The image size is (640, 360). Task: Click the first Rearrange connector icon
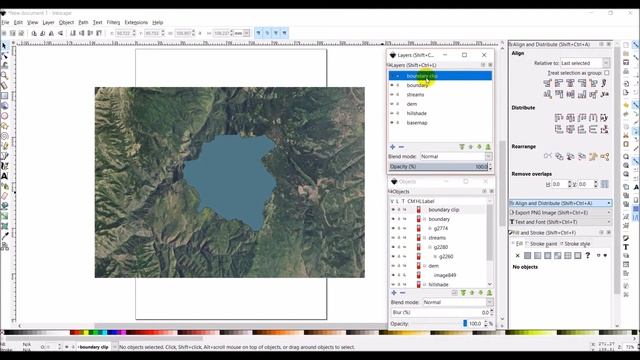pos(548,156)
